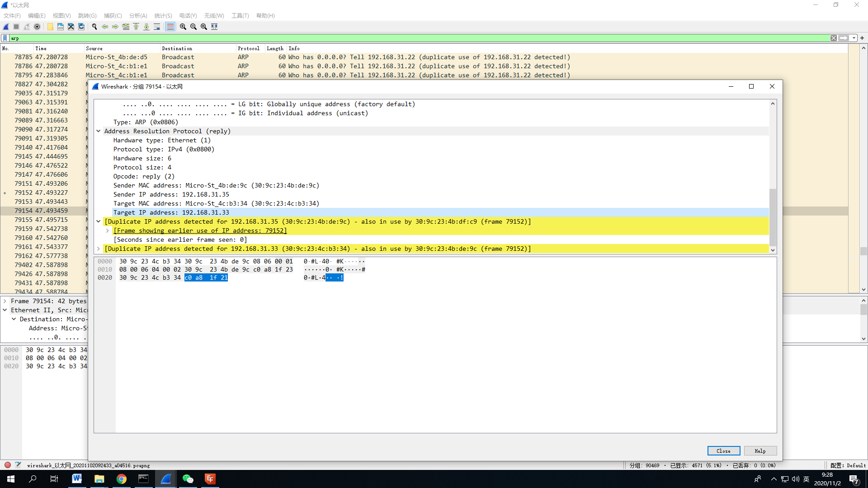This screenshot has width=868, height=488.
Task: Open capture options gear icon
Action: point(37,27)
